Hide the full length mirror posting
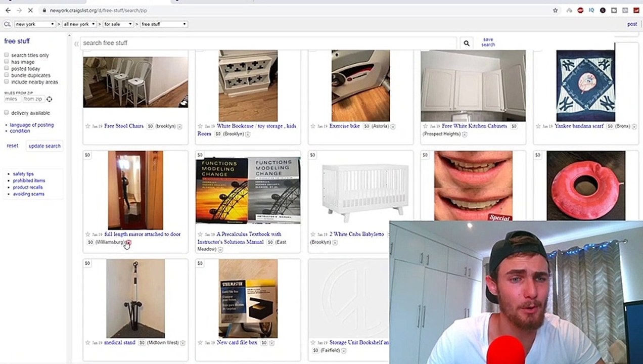643x364 pixels. click(128, 243)
